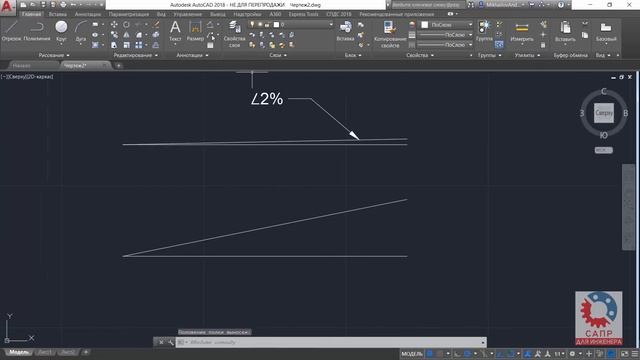Select the Copy tool in Редактирование
Image resolution: width=640 pixels, height=360 pixels.
click(x=114, y=35)
